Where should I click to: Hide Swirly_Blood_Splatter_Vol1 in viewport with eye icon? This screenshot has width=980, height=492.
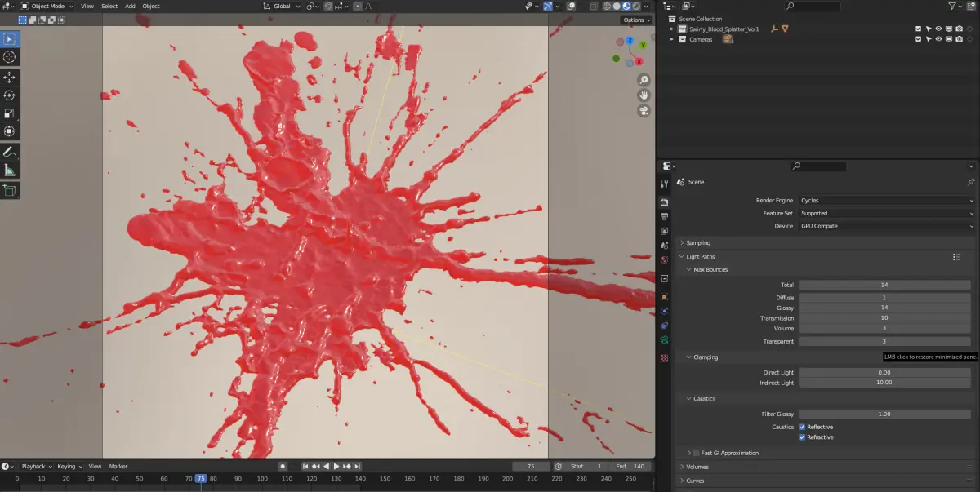938,29
